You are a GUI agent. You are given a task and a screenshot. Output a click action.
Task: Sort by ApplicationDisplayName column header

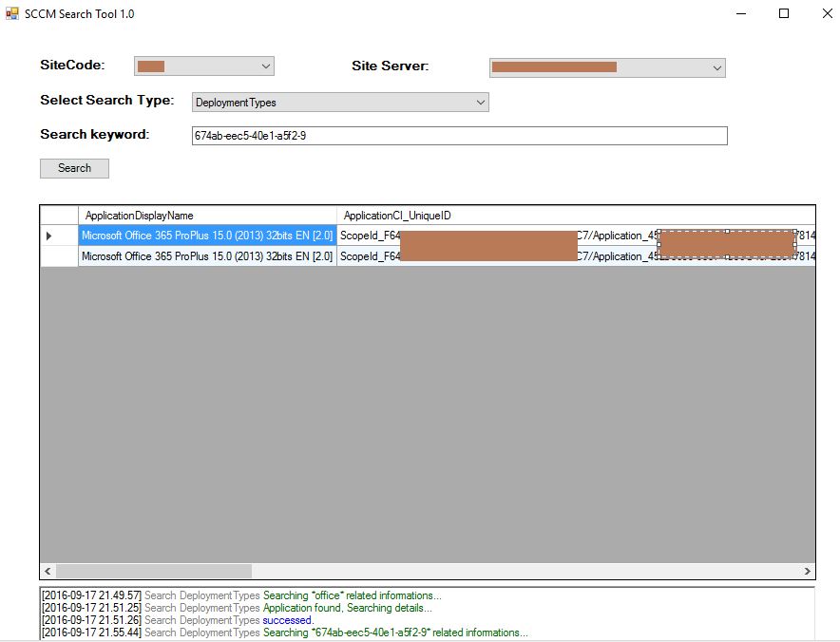(x=207, y=216)
